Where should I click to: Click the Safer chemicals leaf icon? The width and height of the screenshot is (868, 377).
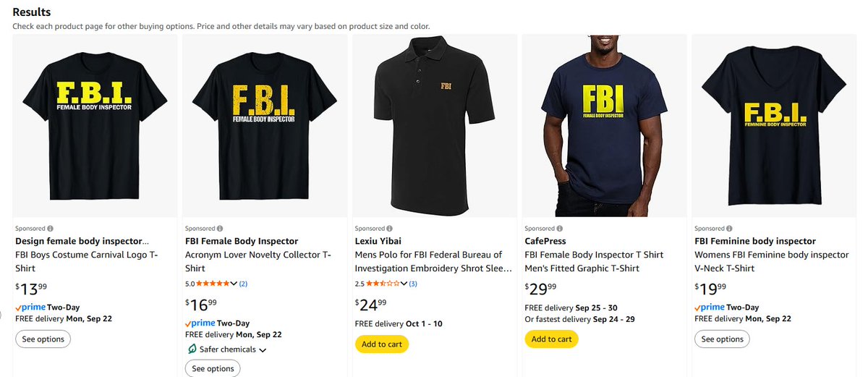(x=192, y=350)
